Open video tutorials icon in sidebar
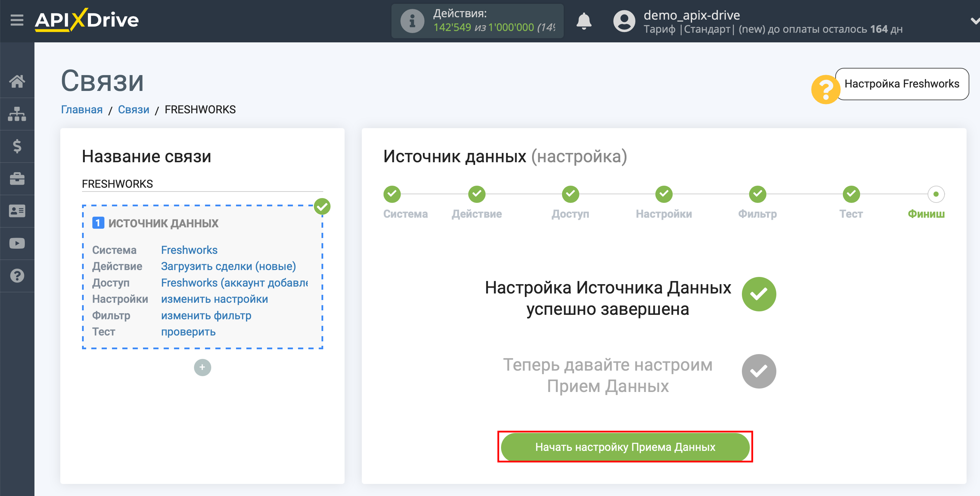 pos(17,244)
